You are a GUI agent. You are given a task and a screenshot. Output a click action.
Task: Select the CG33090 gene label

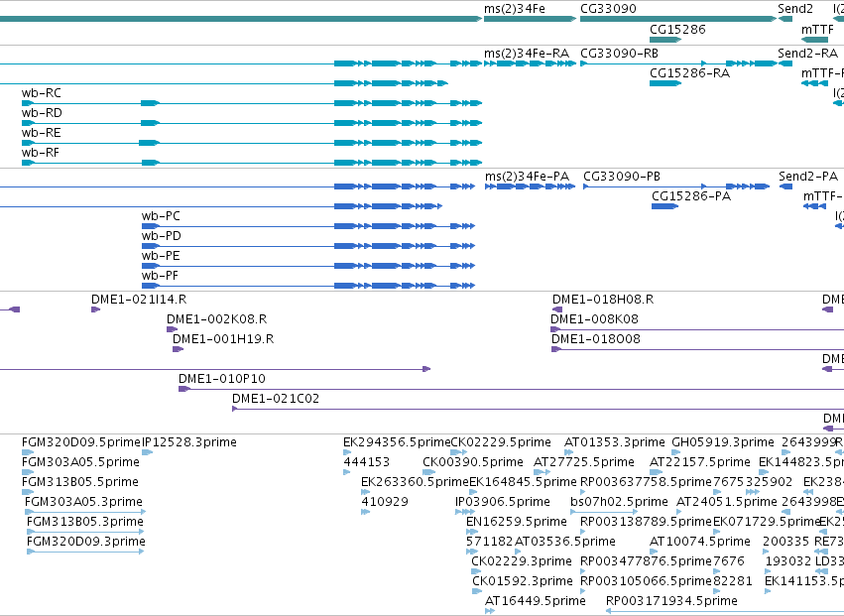coord(608,9)
